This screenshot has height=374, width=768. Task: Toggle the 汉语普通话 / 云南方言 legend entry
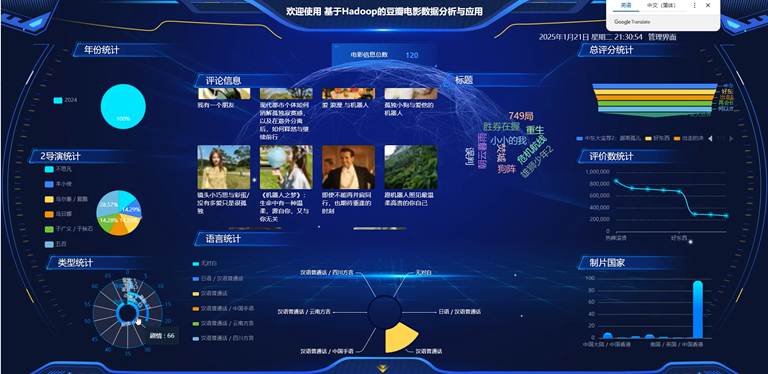pos(223,323)
